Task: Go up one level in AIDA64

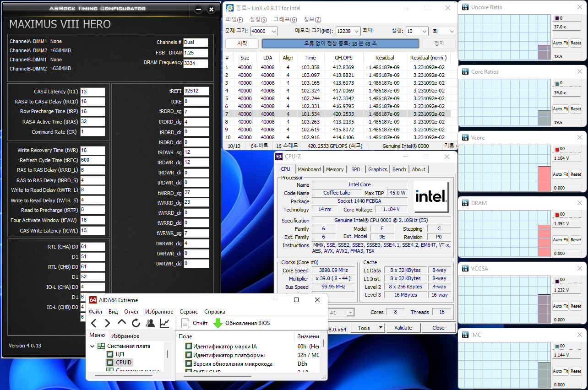Action: (122, 323)
